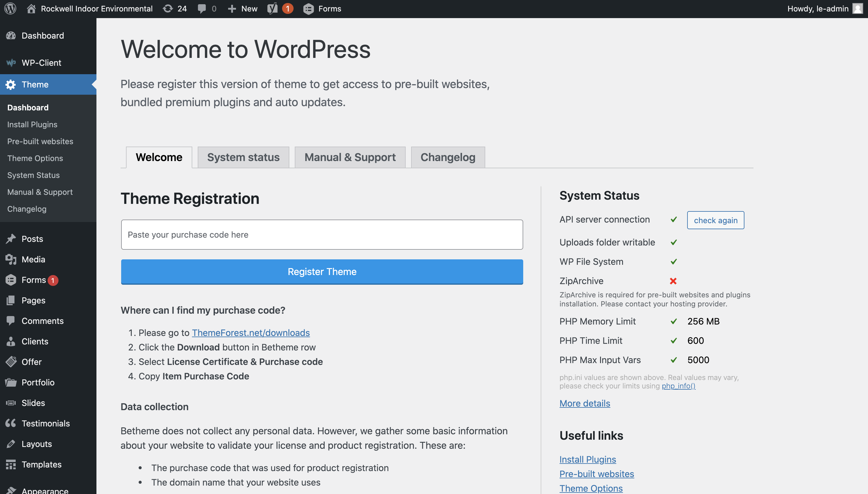868x494 pixels.
Task: Open the comments bubble icon in admin bar
Action: coord(202,9)
